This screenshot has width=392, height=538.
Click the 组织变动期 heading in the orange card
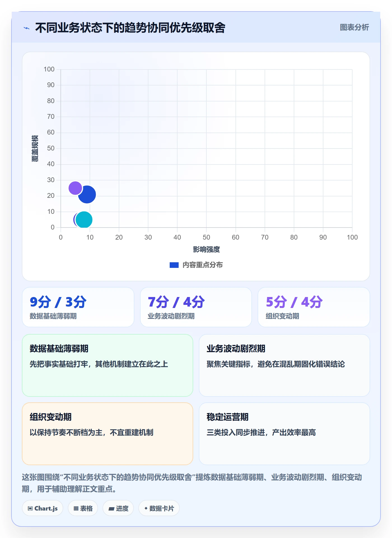click(x=51, y=417)
